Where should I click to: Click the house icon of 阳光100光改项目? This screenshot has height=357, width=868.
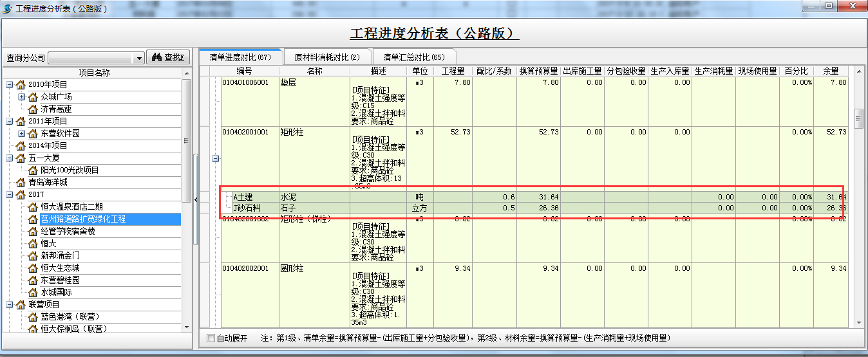coord(33,170)
